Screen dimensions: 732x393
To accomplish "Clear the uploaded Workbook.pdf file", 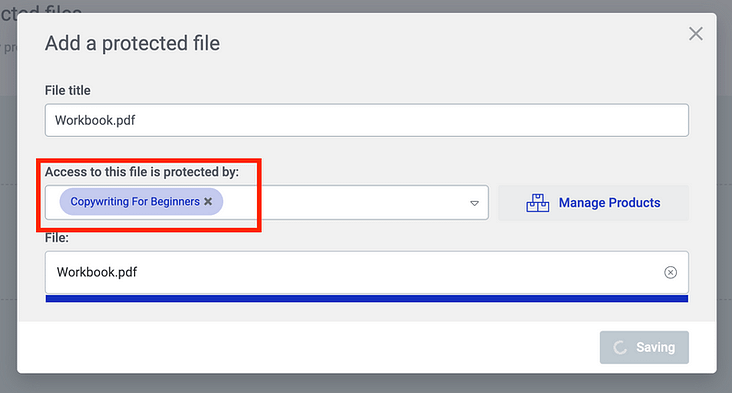I will pos(670,272).
